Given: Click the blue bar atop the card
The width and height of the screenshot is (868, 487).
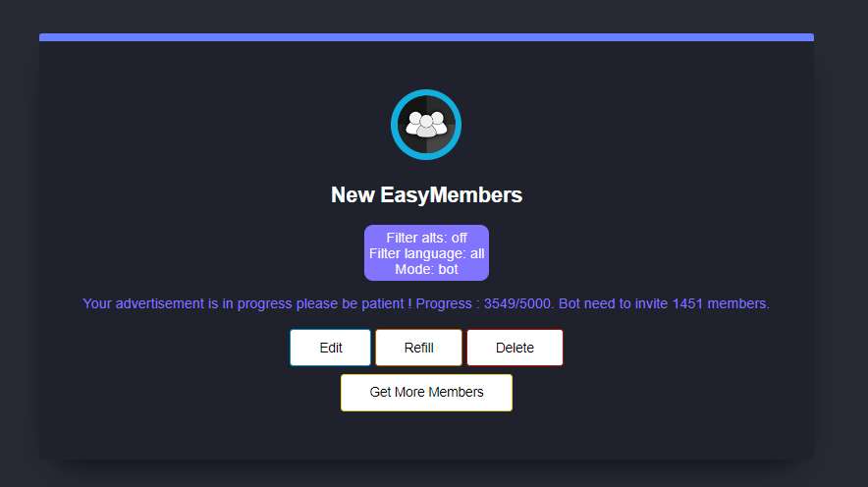Looking at the screenshot, I should coord(426,37).
